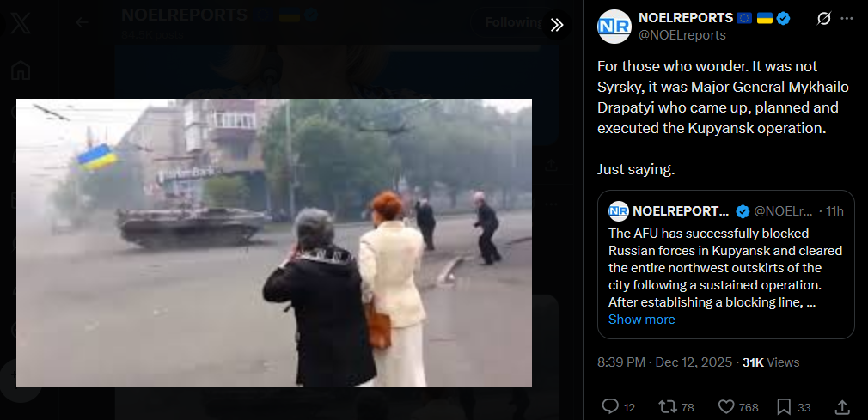The height and width of the screenshot is (420, 868).
Task: Open the dimmed X logo home icon
Action: 20,24
